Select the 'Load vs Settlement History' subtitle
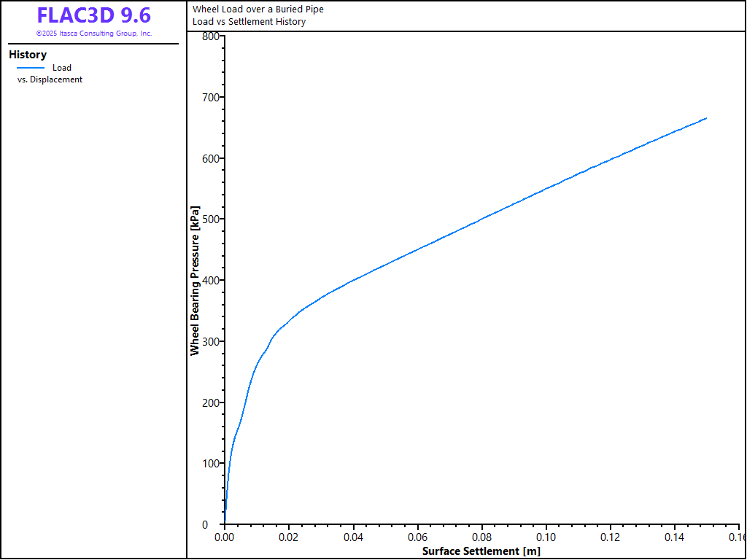747x560 pixels. [249, 22]
